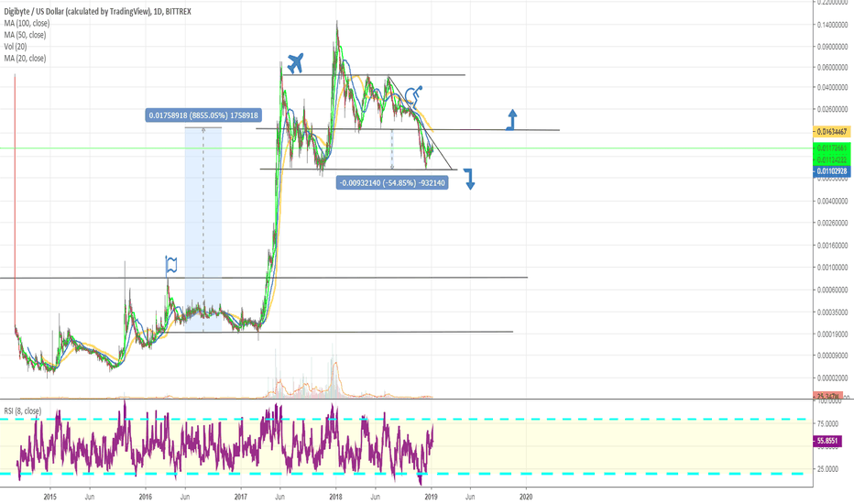
Task: Click the MA (100, close) indicator label
Action: (x=27, y=24)
